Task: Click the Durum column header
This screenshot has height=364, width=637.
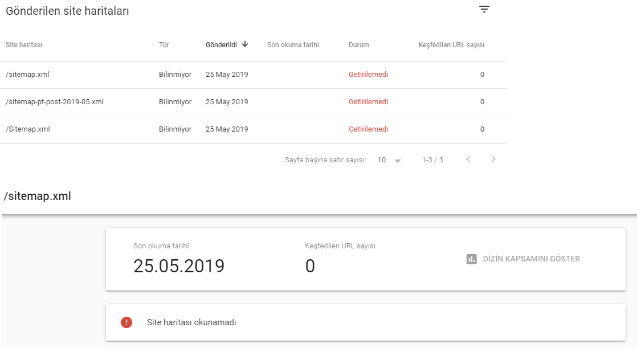Action: coord(359,44)
